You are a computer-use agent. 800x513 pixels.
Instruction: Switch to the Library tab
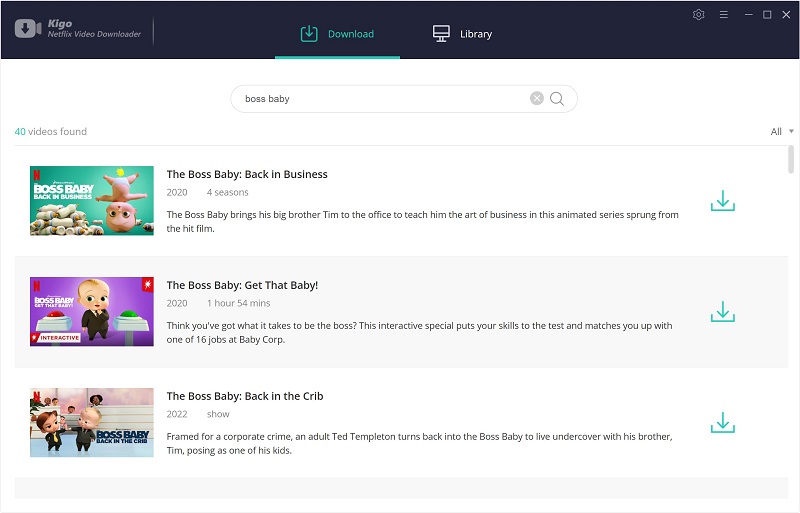462,34
